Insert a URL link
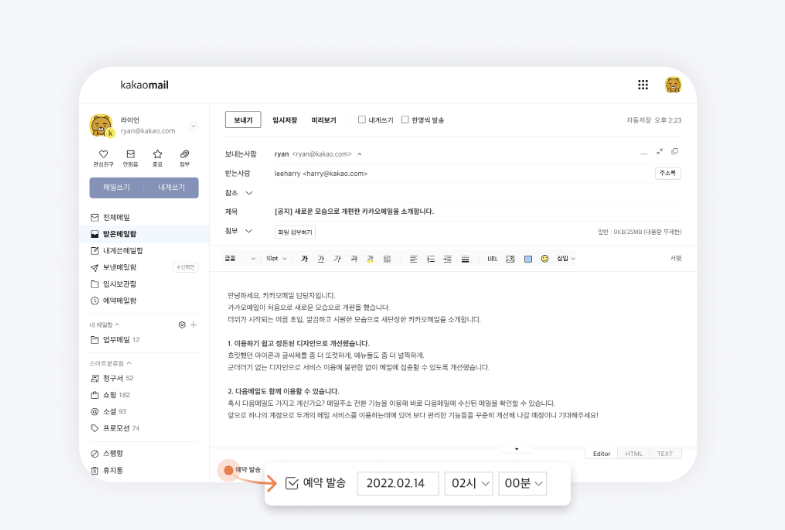 493,259
